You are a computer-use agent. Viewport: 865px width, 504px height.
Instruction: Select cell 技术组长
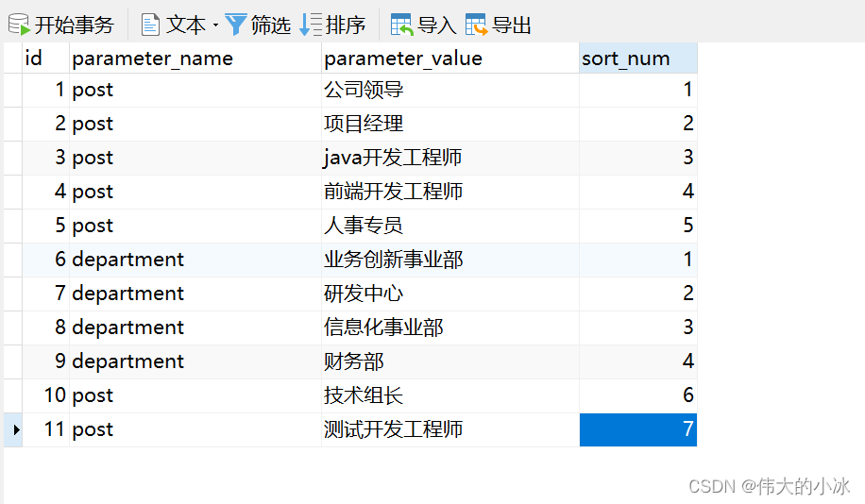click(x=450, y=395)
